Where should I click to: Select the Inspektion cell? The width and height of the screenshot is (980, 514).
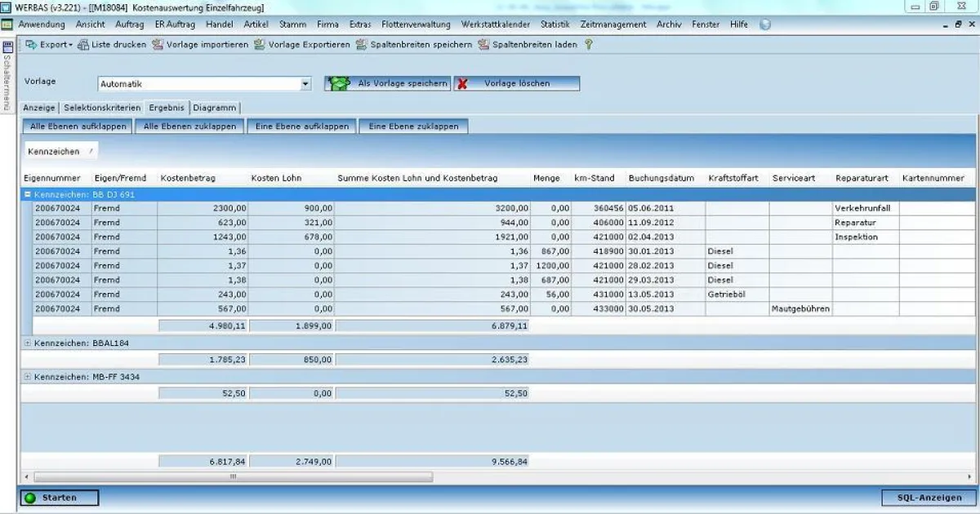click(865, 237)
